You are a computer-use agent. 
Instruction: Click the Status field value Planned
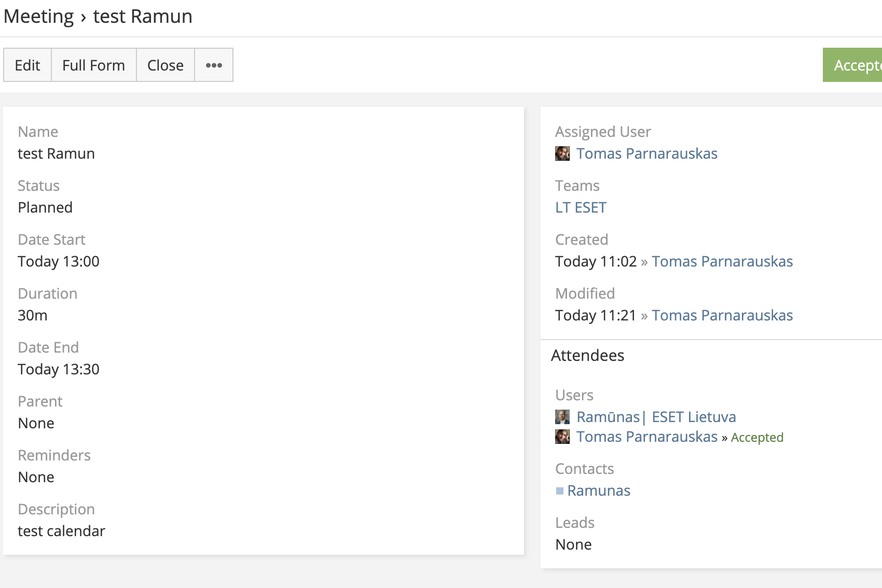click(x=45, y=207)
